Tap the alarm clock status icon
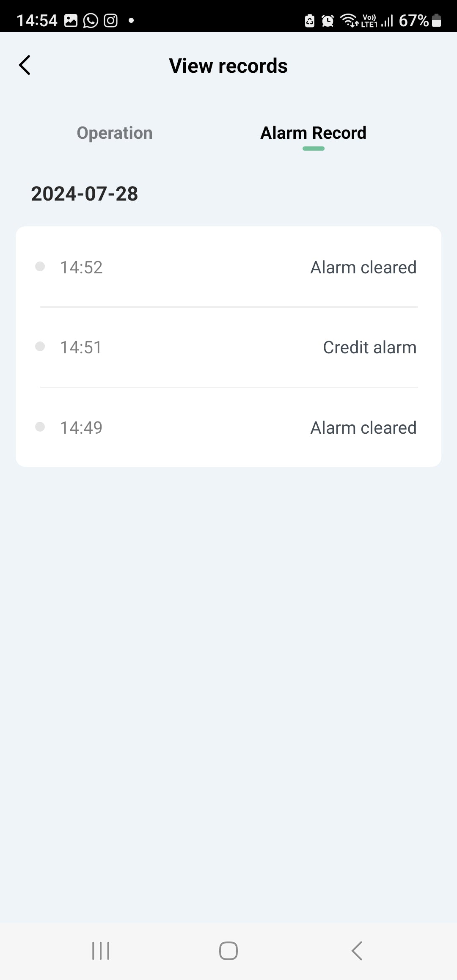457x980 pixels. (x=328, y=20)
